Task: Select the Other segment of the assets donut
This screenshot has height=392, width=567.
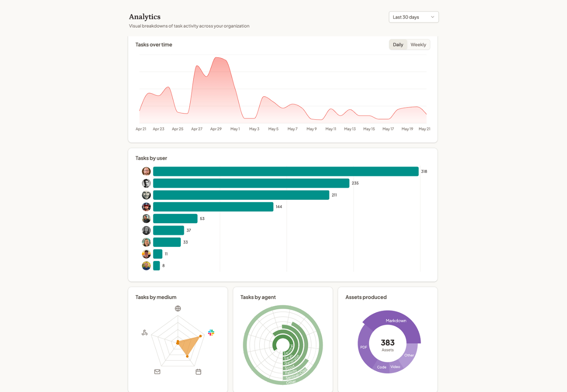Action: click(409, 355)
